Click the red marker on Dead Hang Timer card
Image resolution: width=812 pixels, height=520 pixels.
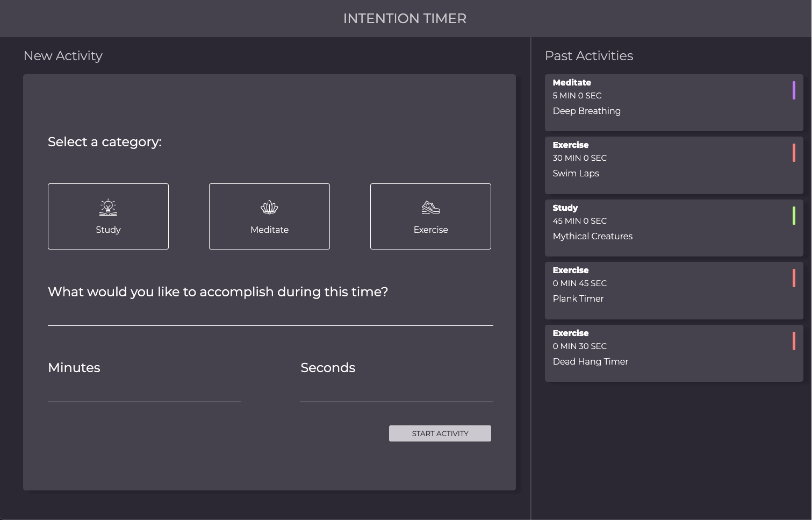click(794, 341)
